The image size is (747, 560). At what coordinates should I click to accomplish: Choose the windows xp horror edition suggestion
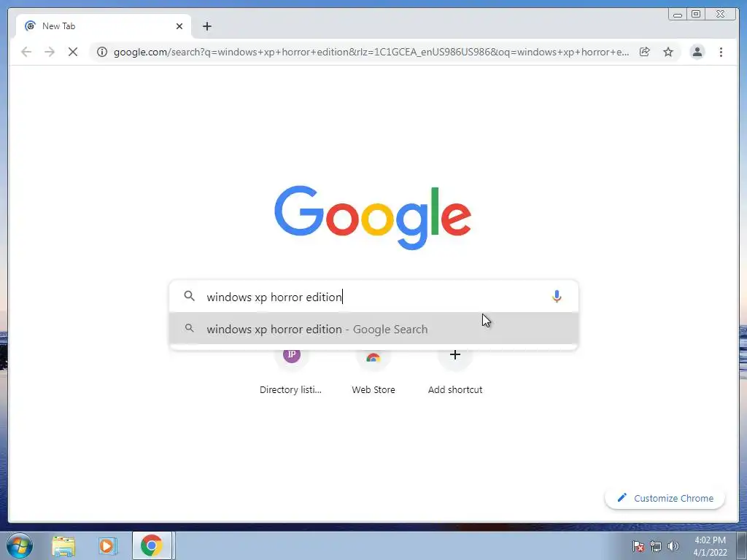[374, 329]
